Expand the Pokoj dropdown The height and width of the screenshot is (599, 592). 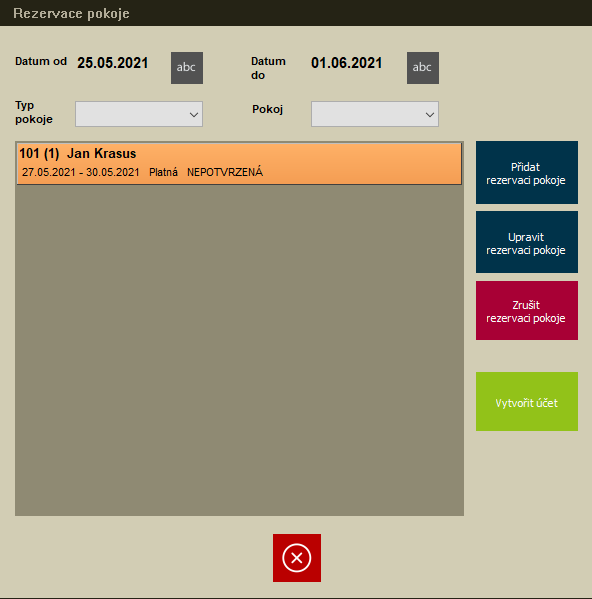coord(375,114)
